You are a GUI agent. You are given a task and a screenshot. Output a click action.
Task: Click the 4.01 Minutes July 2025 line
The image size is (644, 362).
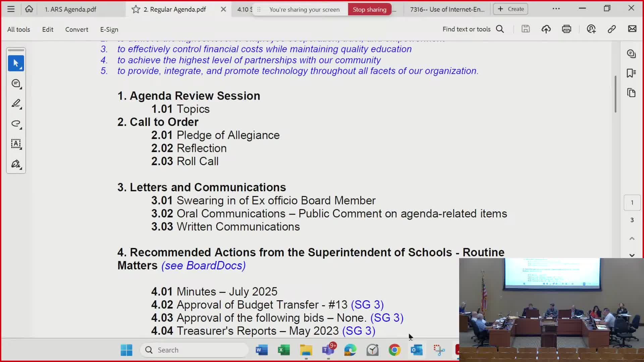(x=214, y=292)
